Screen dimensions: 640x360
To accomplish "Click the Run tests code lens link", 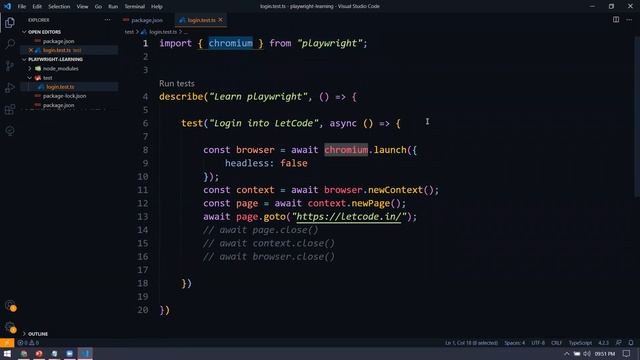I will 177,83.
